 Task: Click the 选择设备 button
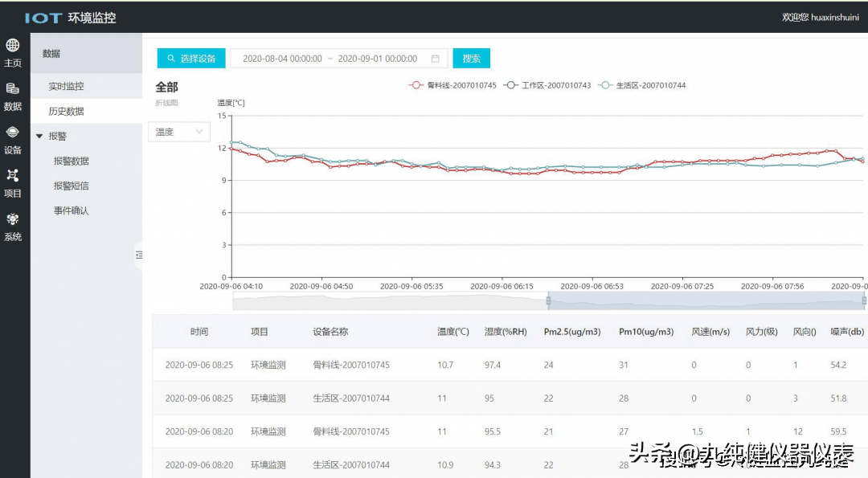(x=191, y=59)
